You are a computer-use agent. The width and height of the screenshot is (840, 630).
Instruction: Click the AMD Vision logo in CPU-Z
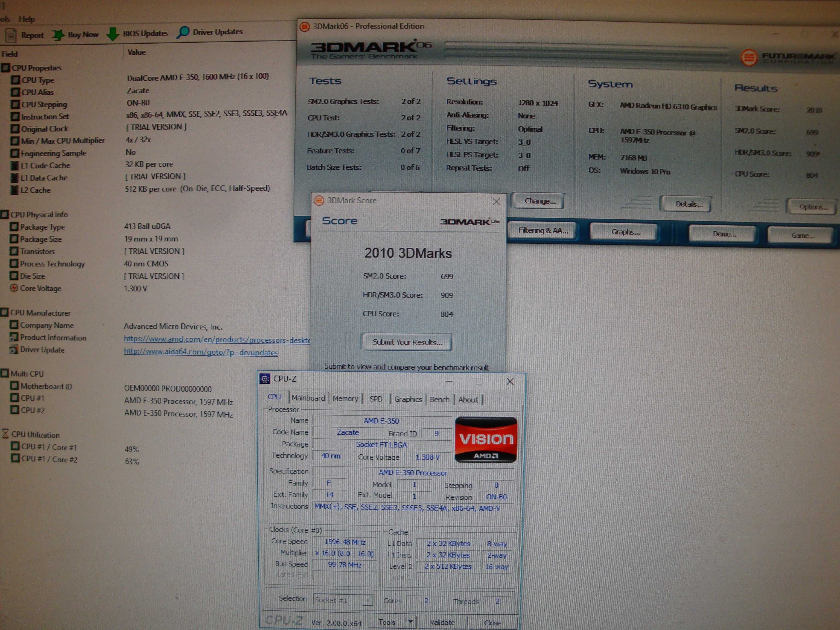486,439
